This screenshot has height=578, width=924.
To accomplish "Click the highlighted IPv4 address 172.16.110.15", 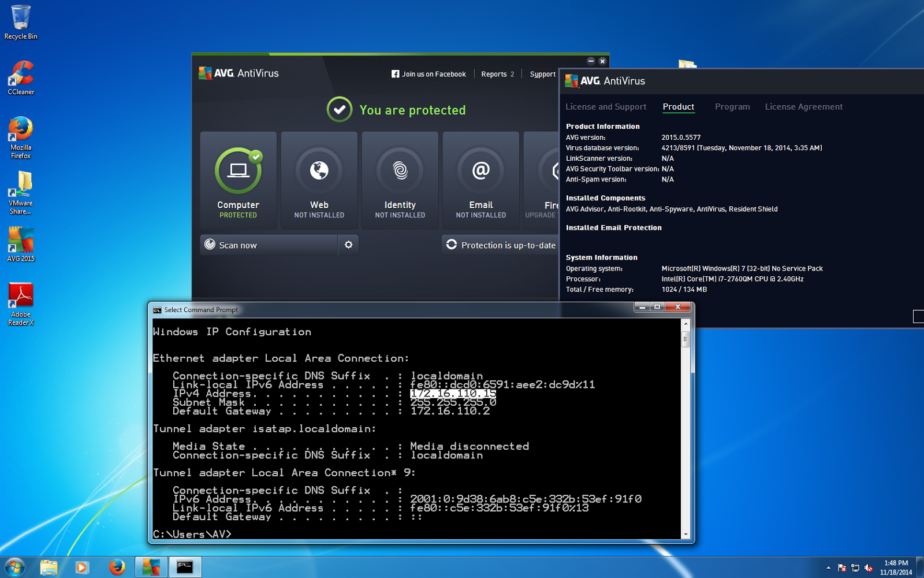I will click(x=453, y=394).
